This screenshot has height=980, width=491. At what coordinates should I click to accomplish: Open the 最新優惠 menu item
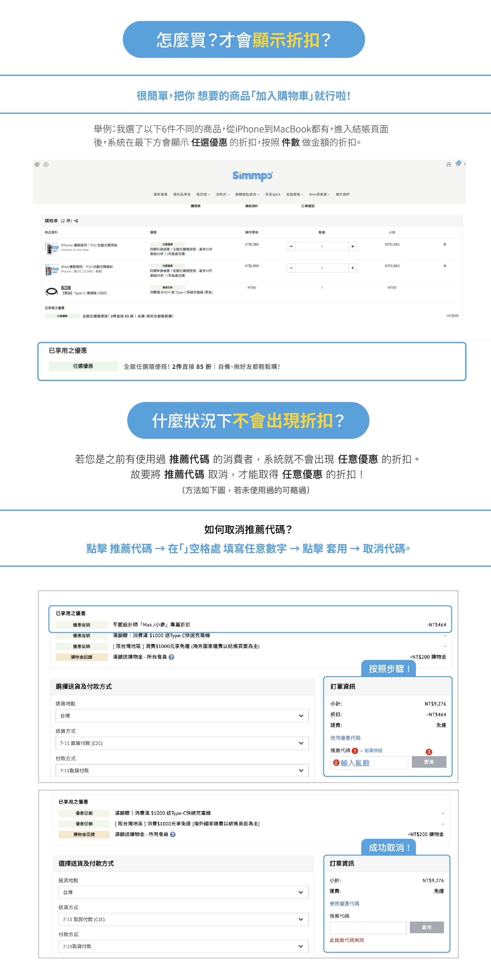tap(160, 194)
